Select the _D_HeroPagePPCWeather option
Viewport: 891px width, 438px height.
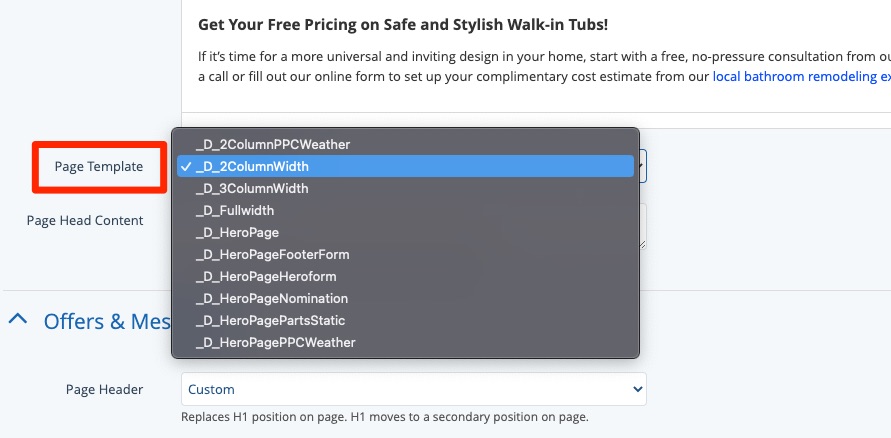276,343
